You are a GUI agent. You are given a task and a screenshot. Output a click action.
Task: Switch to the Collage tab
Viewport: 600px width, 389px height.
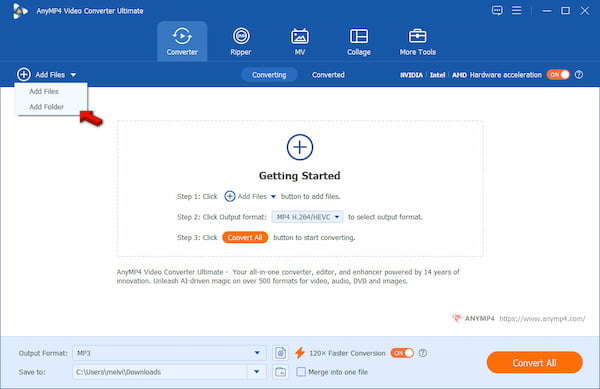[359, 41]
